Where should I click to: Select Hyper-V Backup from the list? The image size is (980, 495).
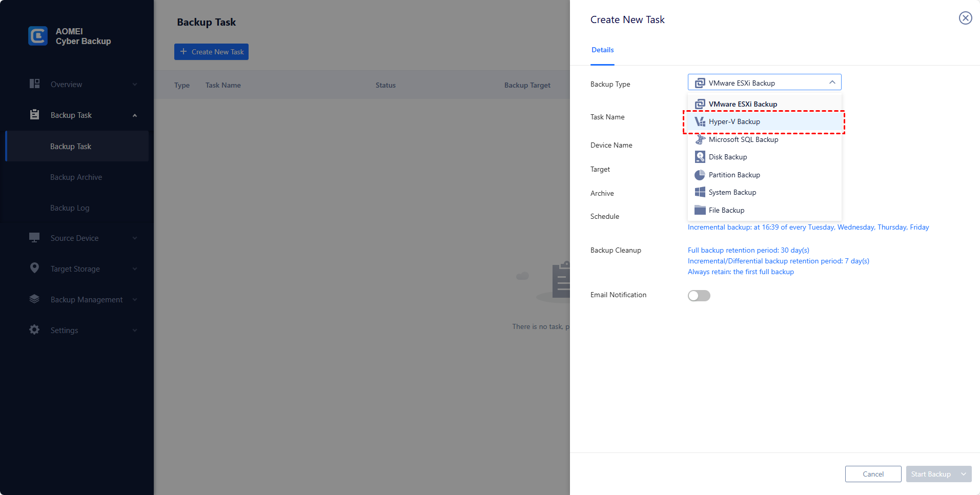pos(765,121)
